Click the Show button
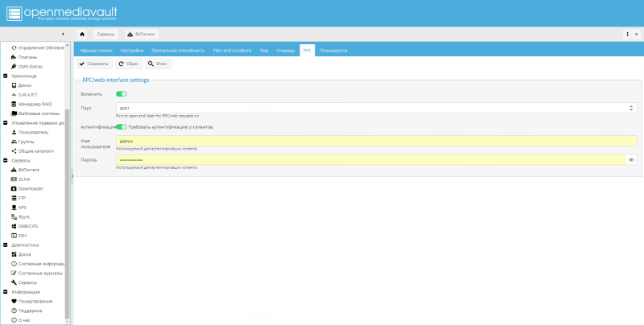Image resolution: width=644 pixels, height=325 pixels. [158, 64]
